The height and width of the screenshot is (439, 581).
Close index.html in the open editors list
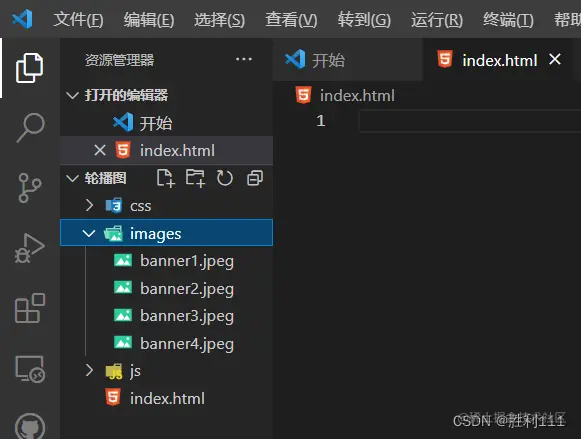pyautogui.click(x=100, y=150)
